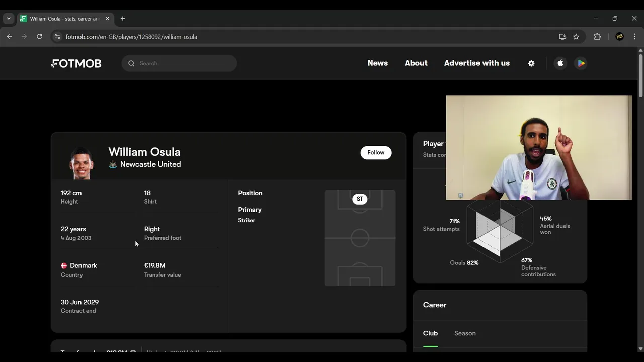Click the FotMob logo
This screenshot has width=644, height=362.
tap(76, 63)
